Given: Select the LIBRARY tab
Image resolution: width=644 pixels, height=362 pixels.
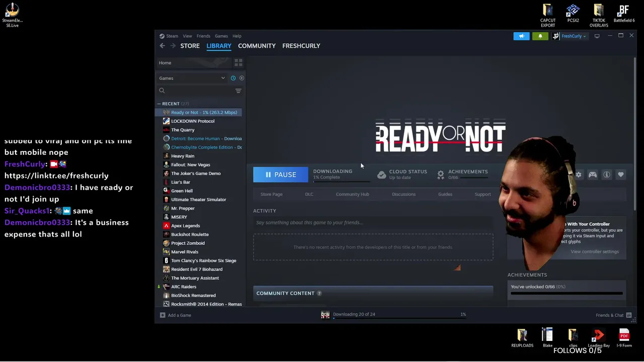Looking at the screenshot, I should point(219,46).
